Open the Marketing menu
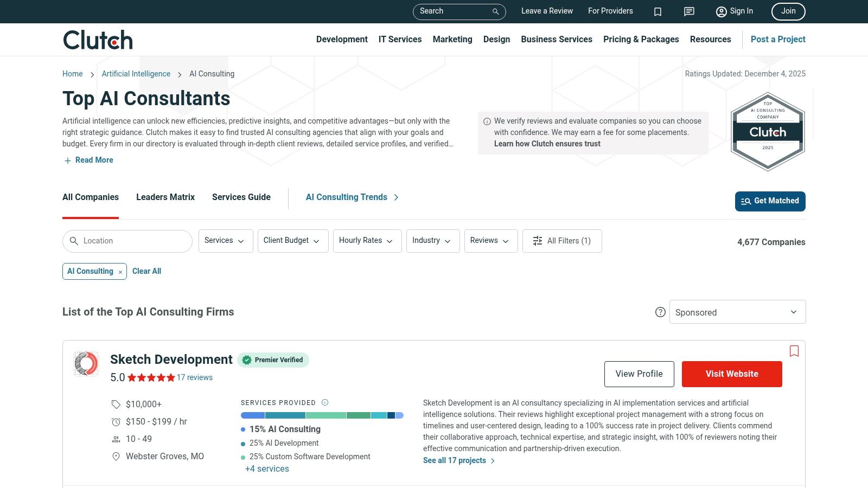Screen dimensions: 868x488 [452, 39]
